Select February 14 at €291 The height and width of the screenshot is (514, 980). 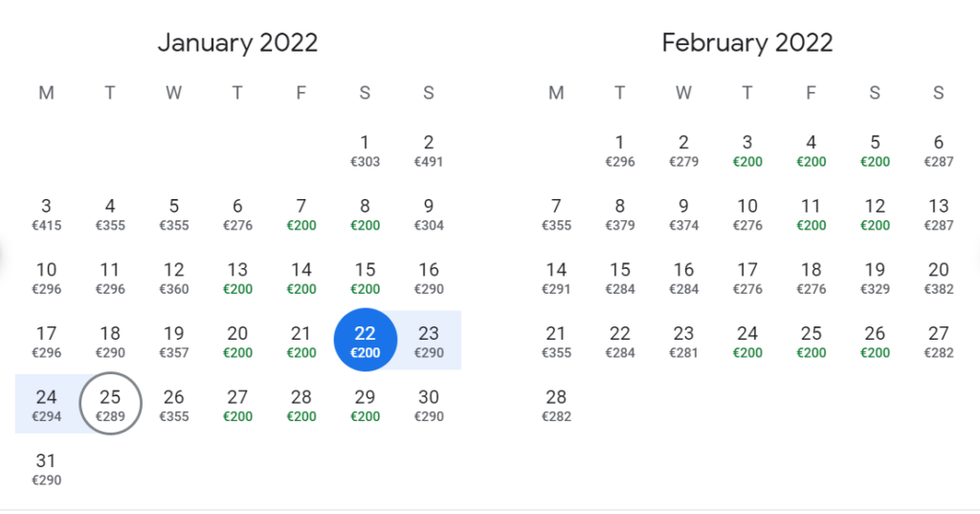556,278
